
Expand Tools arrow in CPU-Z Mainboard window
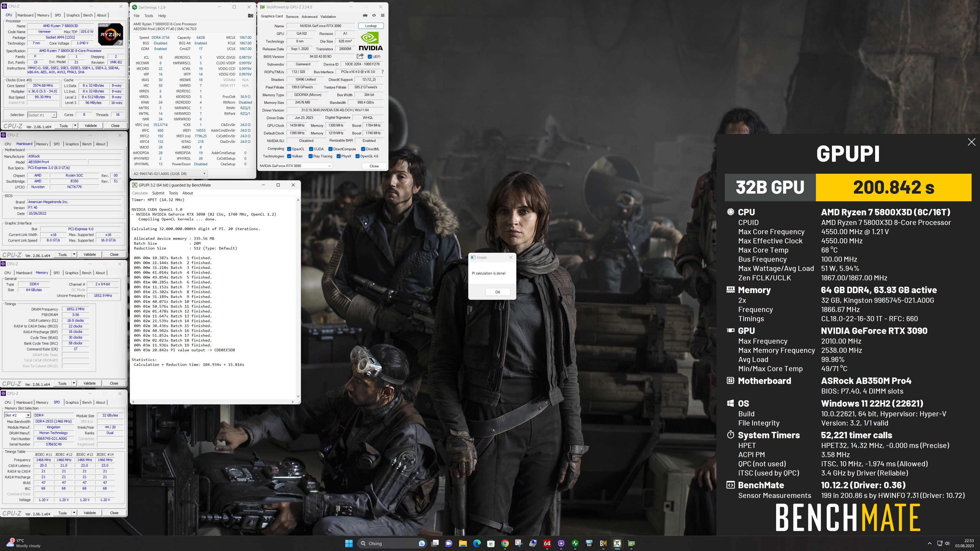74,254
